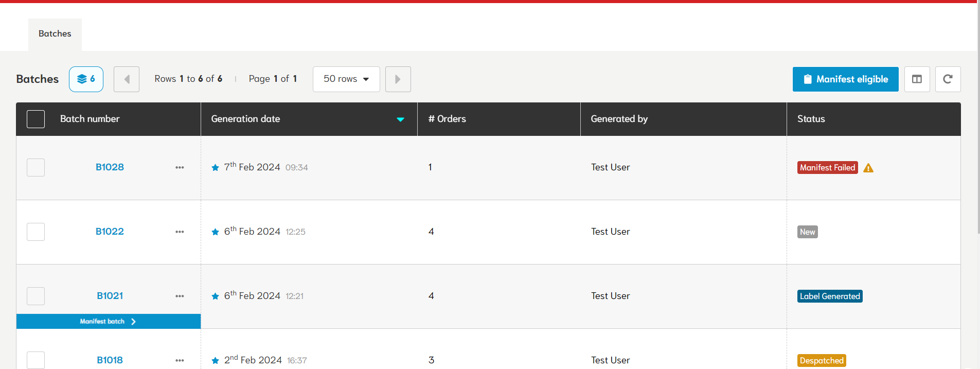
Task: Select checkbox for batch B1021
Action: (35, 296)
